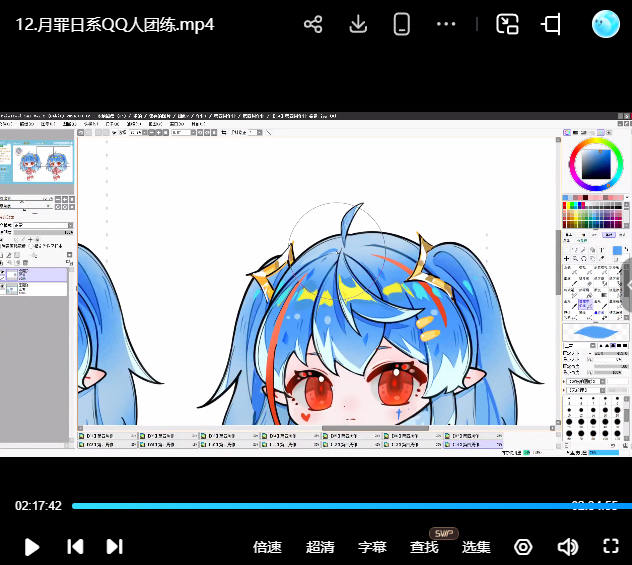Viewport: 632px width, 565px height.
Task: Select the Move tool in SAI's tool panel
Action: 566,259
